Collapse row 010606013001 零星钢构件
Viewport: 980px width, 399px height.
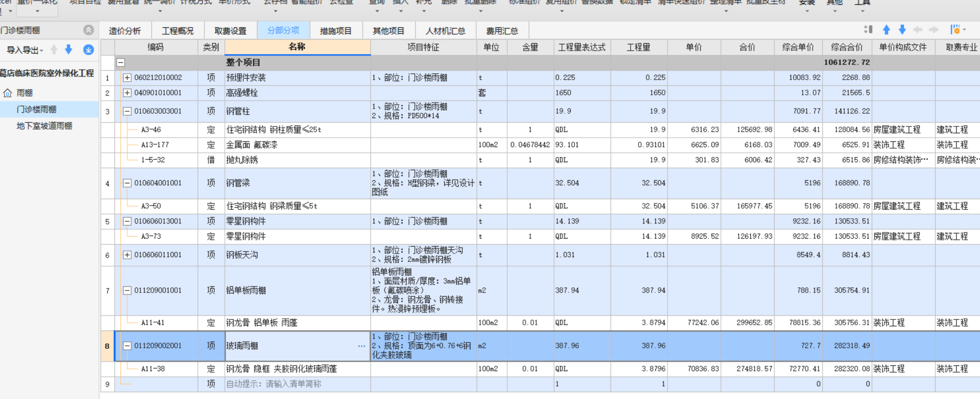pyautogui.click(x=127, y=221)
